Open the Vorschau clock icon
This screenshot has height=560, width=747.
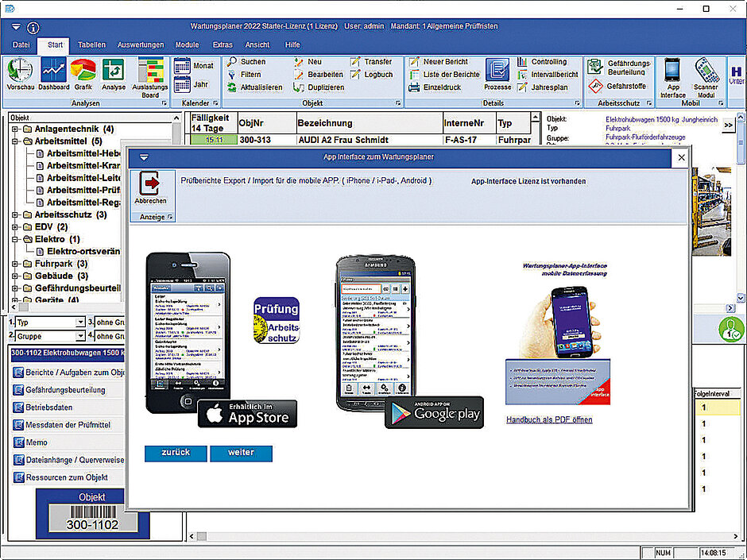20,71
